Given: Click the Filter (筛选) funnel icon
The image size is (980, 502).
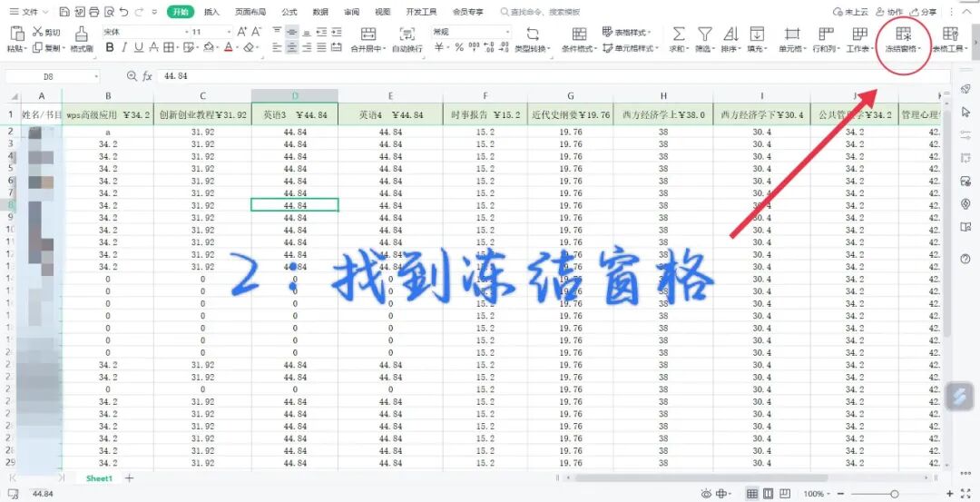Looking at the screenshot, I should coord(705,34).
